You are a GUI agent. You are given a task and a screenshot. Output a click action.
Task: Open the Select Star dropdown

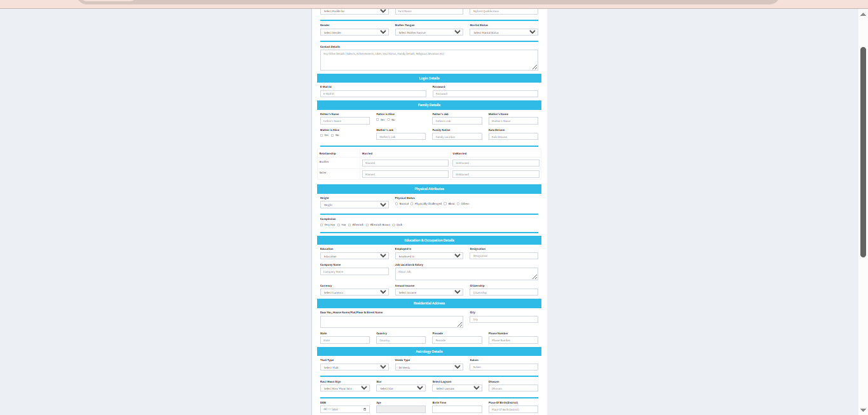(400, 388)
